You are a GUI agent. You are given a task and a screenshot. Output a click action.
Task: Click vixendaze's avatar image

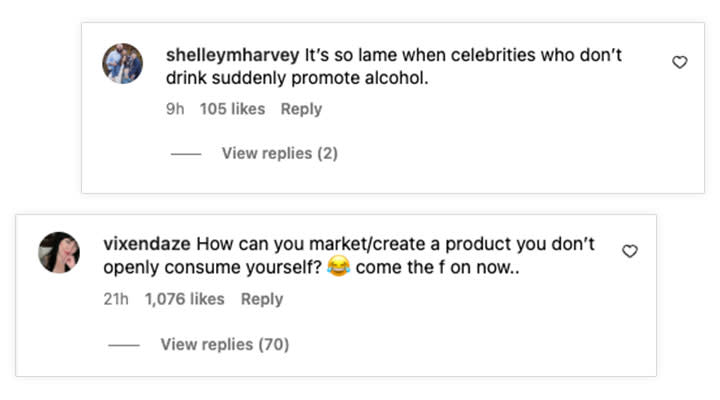59,252
